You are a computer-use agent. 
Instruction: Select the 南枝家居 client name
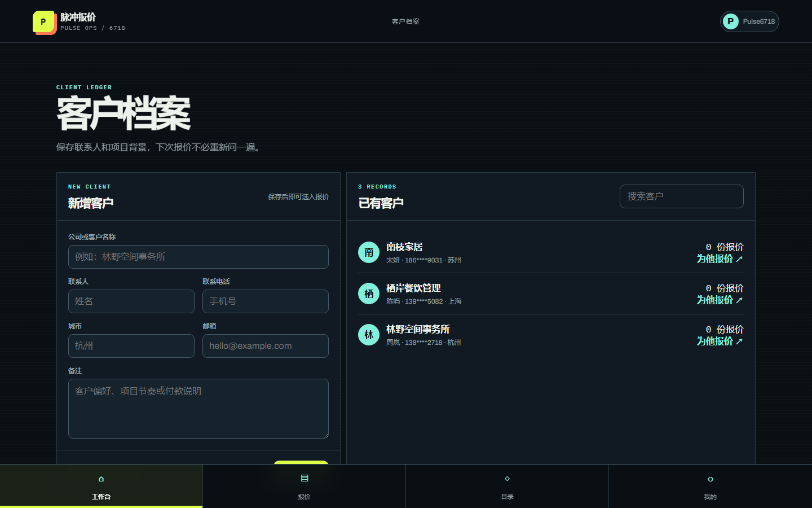pyautogui.click(x=404, y=247)
